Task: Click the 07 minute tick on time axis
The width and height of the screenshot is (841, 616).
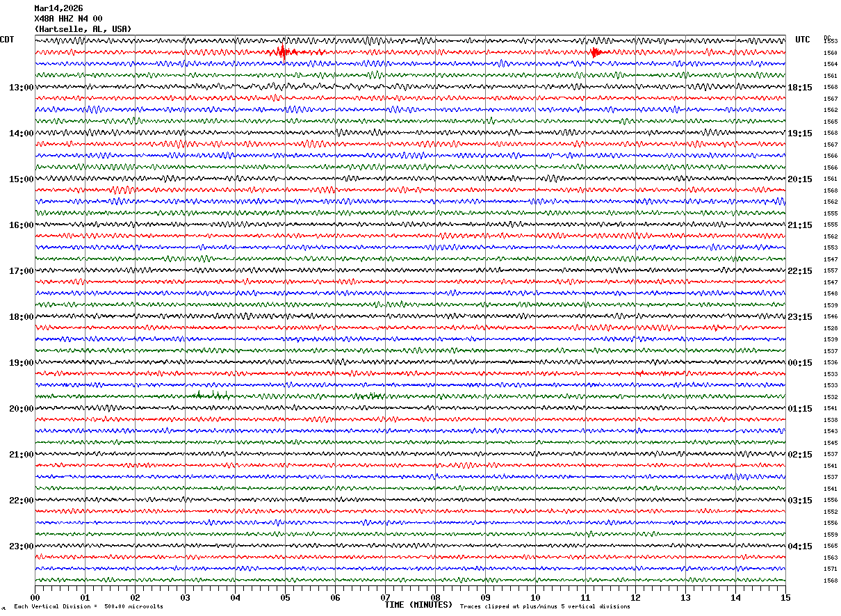Action: 385,597
